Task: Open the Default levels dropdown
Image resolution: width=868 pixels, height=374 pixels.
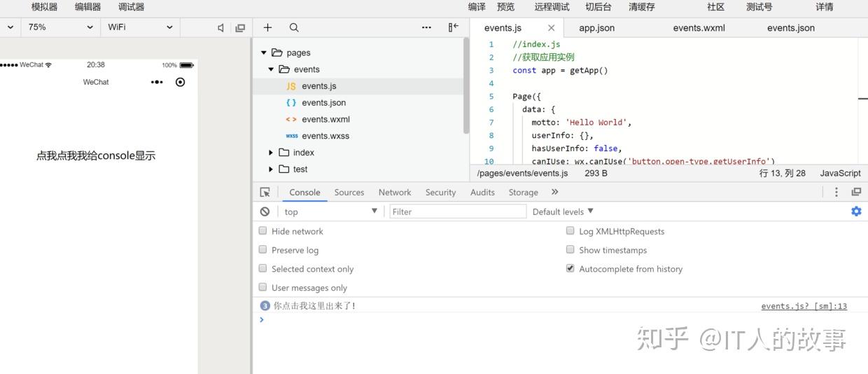Action: pos(563,212)
